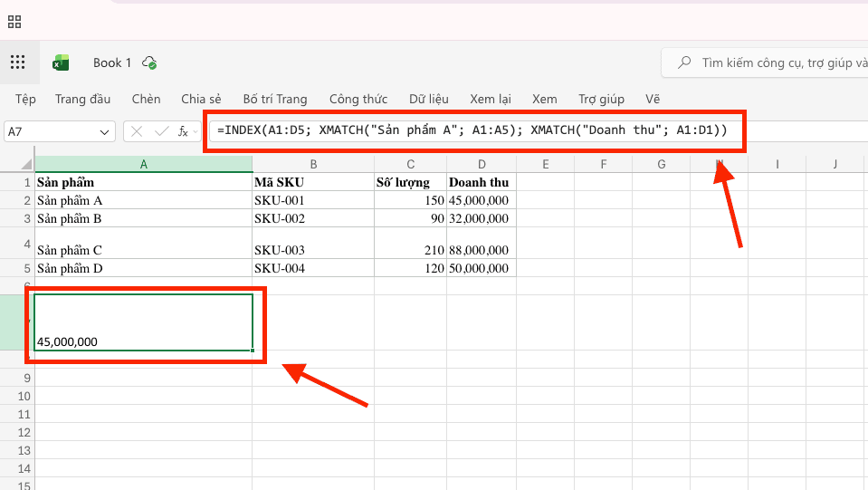Select quantity cell showing 210
Viewport: 868px width, 490px height.
tap(410, 243)
